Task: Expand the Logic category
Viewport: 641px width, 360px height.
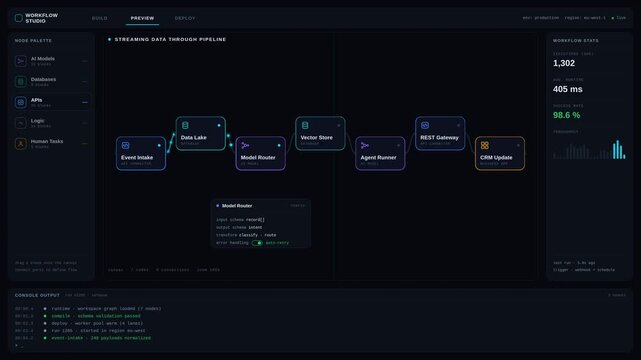Action: click(85, 123)
